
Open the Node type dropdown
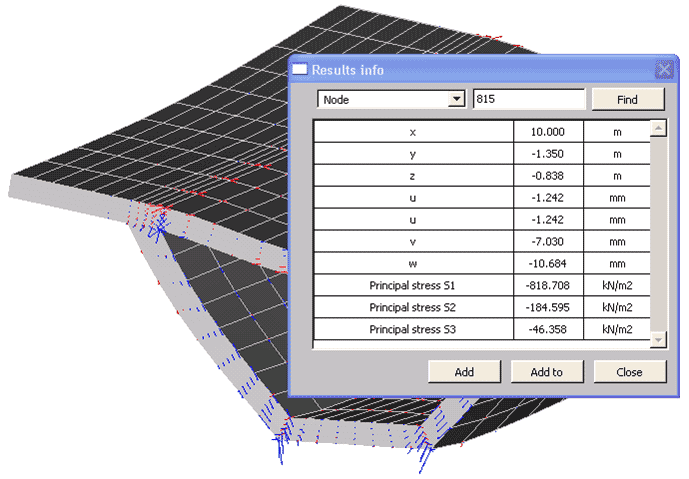point(457,99)
